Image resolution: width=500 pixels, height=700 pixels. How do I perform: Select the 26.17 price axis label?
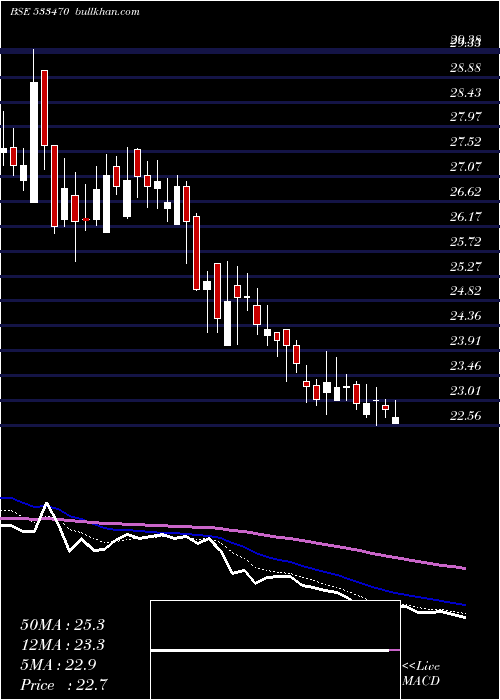click(x=465, y=217)
